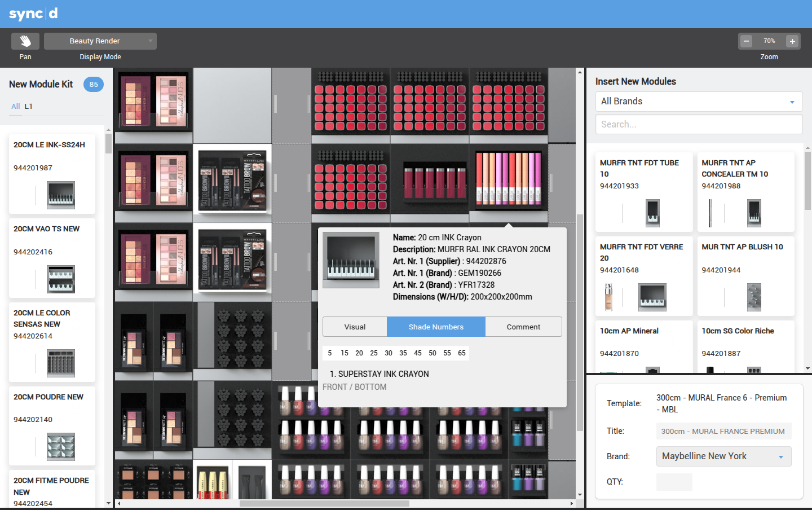Pick the 10cm SG Color Riche module
The height and width of the screenshot is (510, 812).
[746, 347]
